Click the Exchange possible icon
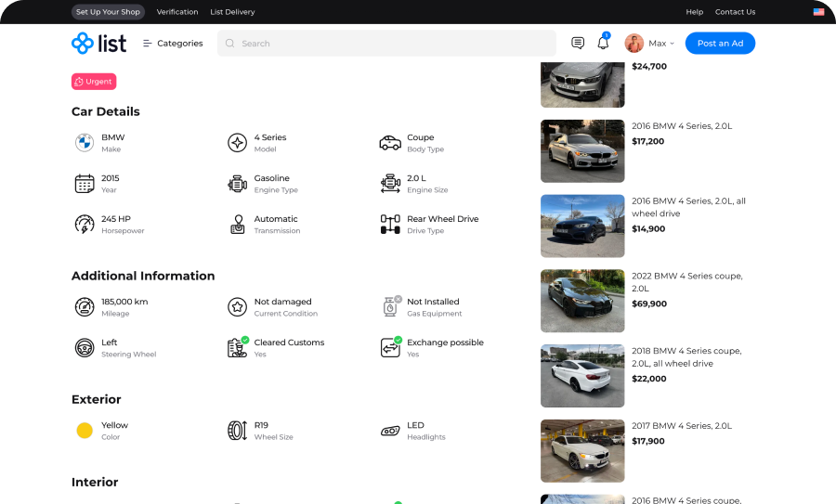This screenshot has width=836, height=504. [391, 347]
